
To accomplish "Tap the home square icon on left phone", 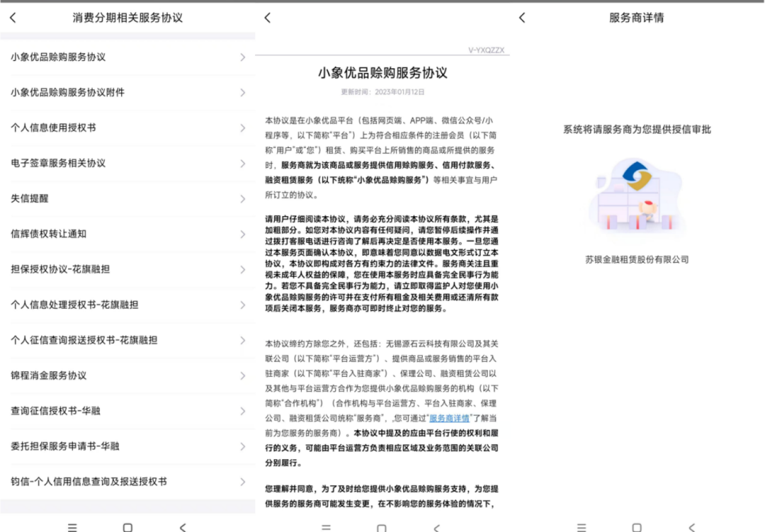I will [x=127, y=527].
